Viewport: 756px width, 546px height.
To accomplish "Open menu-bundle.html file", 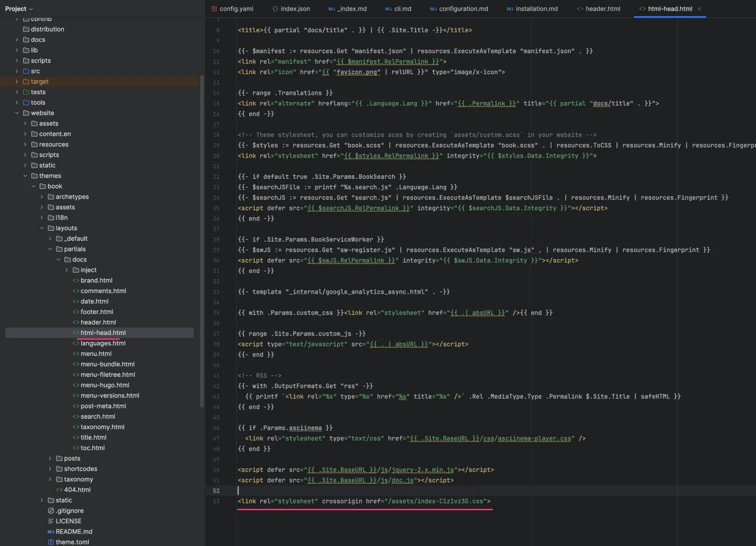I will 107,364.
